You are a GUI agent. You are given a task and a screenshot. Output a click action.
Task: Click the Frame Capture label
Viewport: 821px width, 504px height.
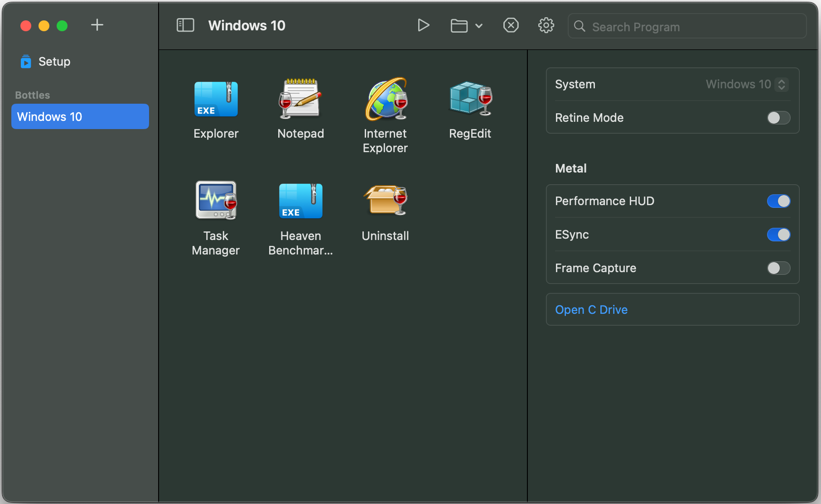click(595, 268)
